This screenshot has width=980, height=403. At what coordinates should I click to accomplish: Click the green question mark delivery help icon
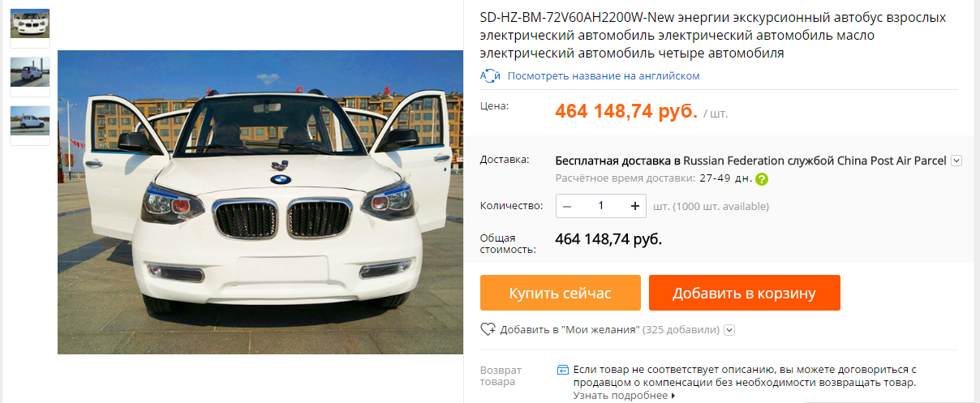pos(761,179)
